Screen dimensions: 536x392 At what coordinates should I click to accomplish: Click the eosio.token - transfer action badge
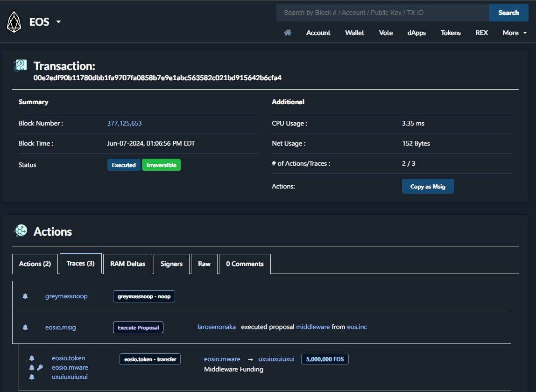(150, 359)
